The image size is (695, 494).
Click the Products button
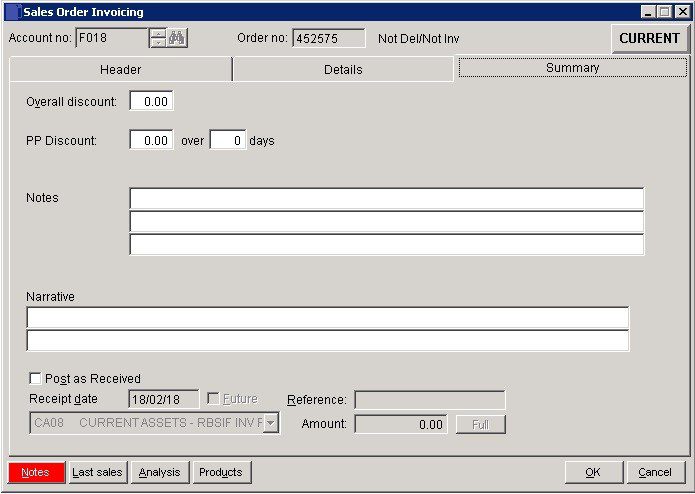pyautogui.click(x=221, y=472)
